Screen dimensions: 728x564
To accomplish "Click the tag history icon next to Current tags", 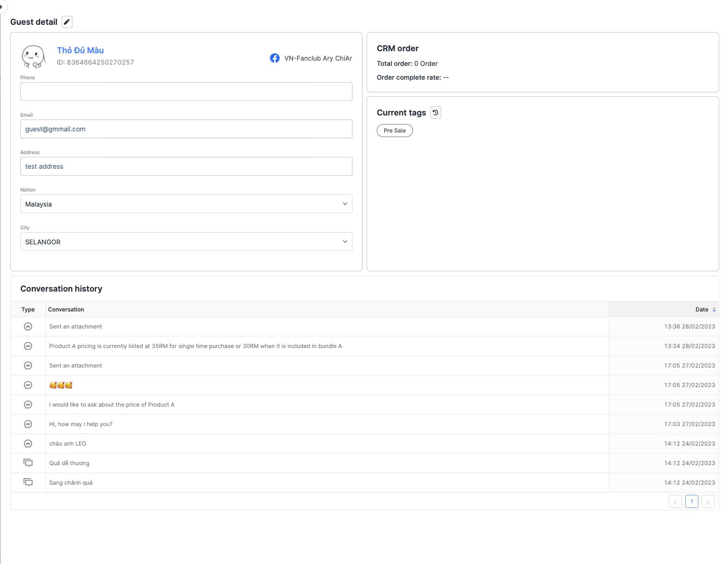I will 435,113.
